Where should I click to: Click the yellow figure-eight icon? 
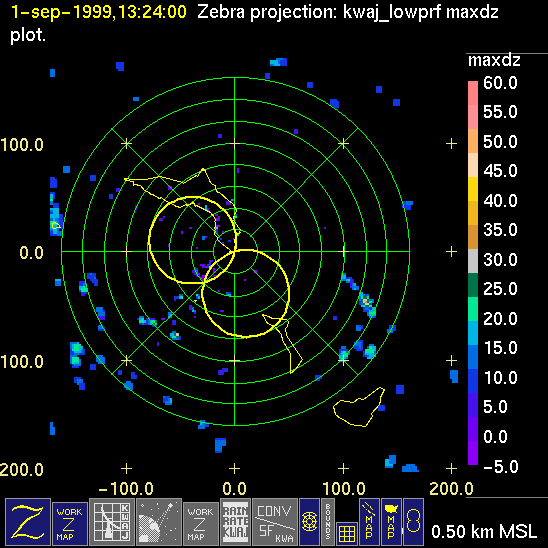click(413, 522)
